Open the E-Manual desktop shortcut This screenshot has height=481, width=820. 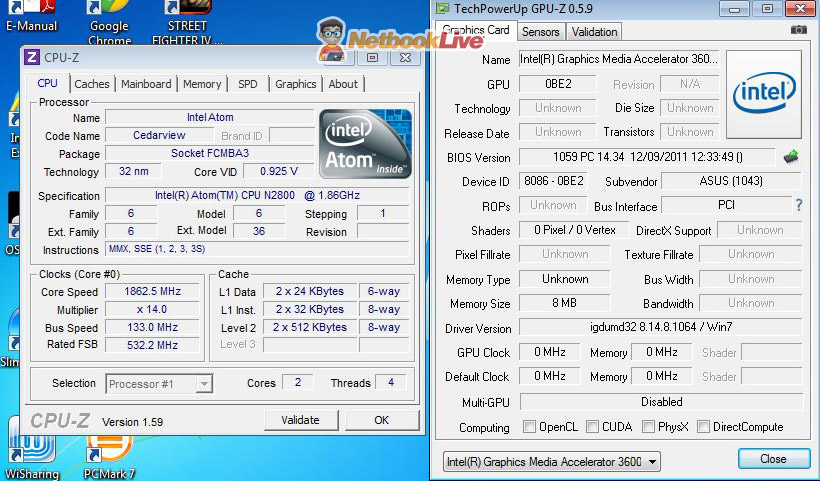[31, 17]
